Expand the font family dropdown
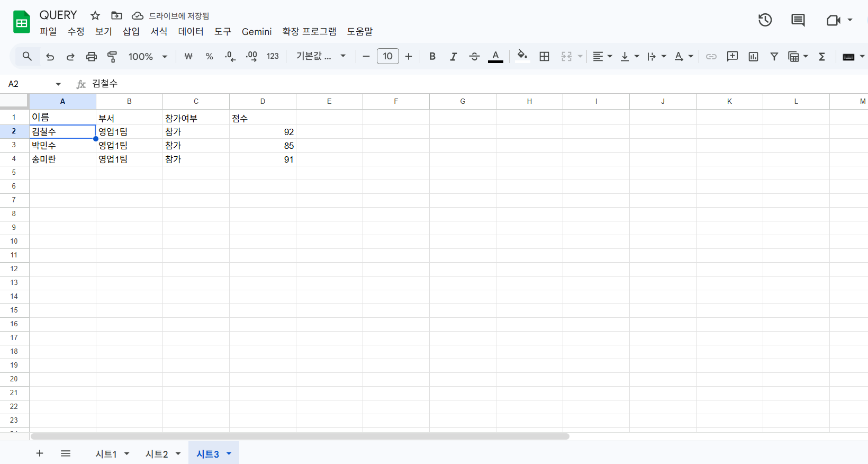This screenshot has height=464, width=868. pos(321,57)
